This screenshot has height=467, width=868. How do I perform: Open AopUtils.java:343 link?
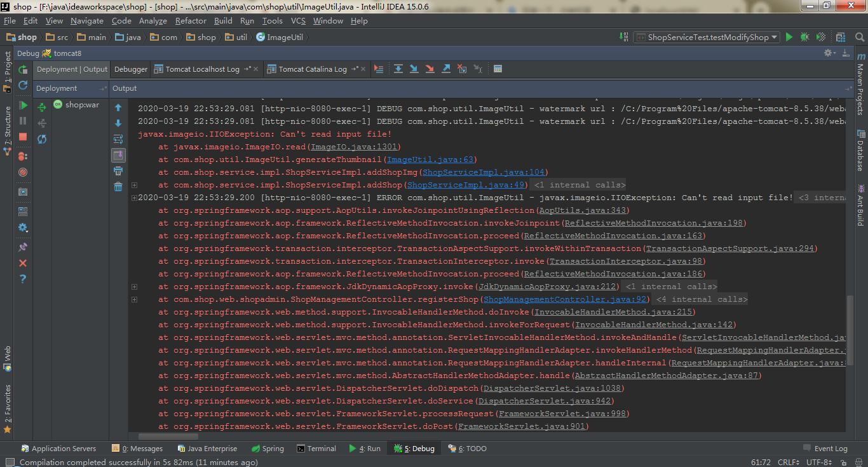coord(583,210)
